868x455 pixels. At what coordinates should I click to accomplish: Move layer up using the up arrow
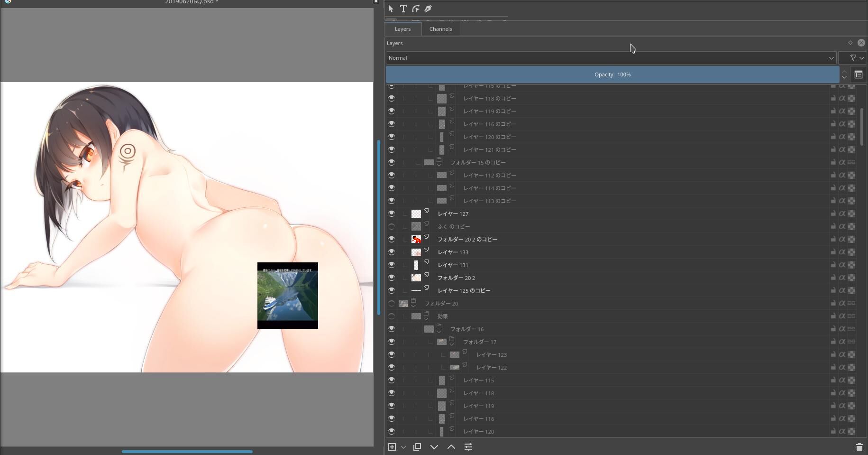click(x=451, y=447)
